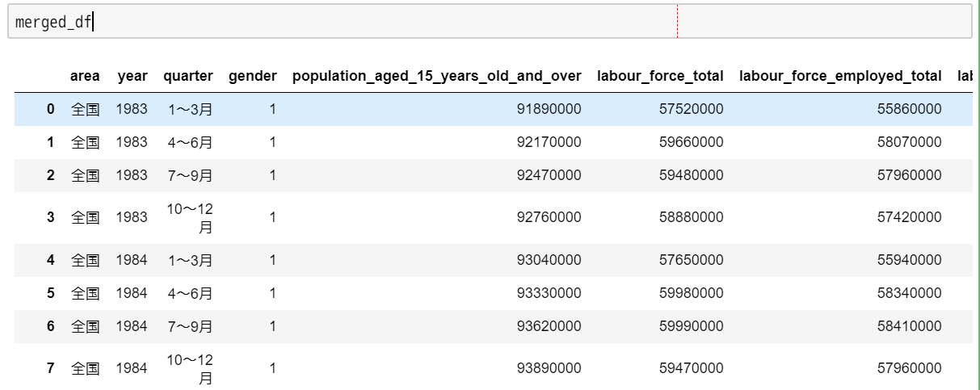Click the merged_df code input cell
The width and height of the screenshot is (980, 390).
pyautogui.click(x=490, y=22)
